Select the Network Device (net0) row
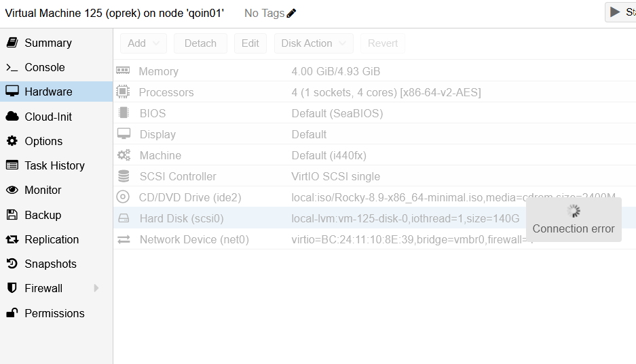Viewport: 636px width, 364px height. (x=194, y=239)
